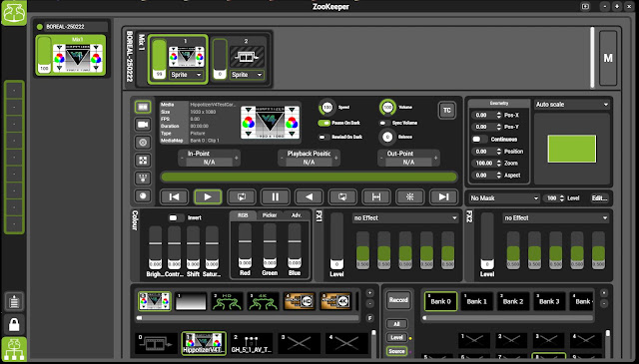Select the HippotizerV4T clip thumbnail
Screen dimensions: 639x364
pos(204,343)
